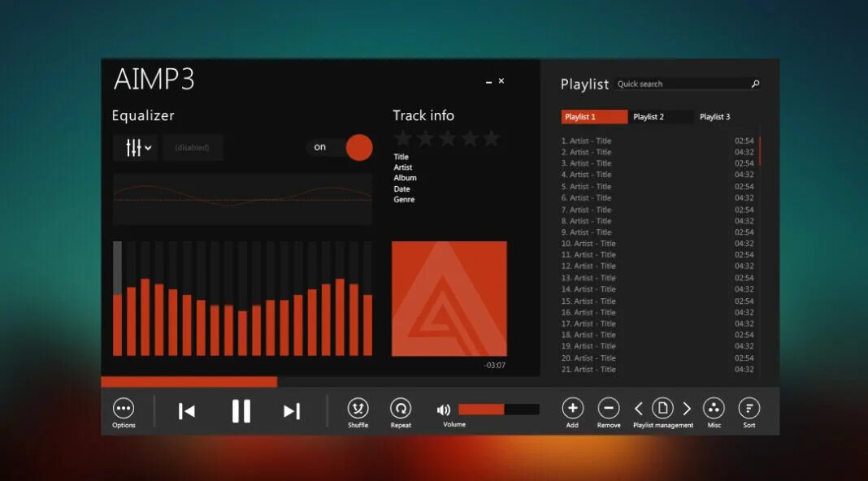Select playlist row 12. Artist - Title
Screen dimensions: 868x481
click(658, 266)
